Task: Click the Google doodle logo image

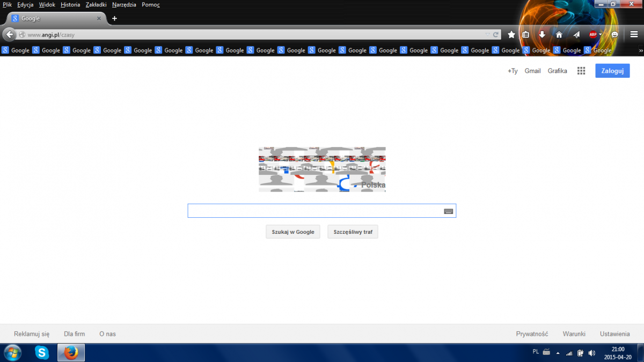Action: pos(322,169)
